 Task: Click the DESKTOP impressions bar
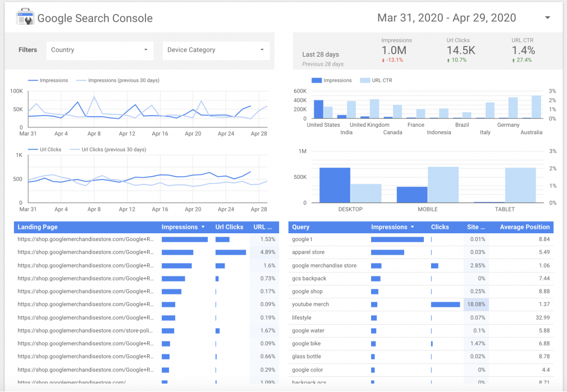click(x=335, y=185)
